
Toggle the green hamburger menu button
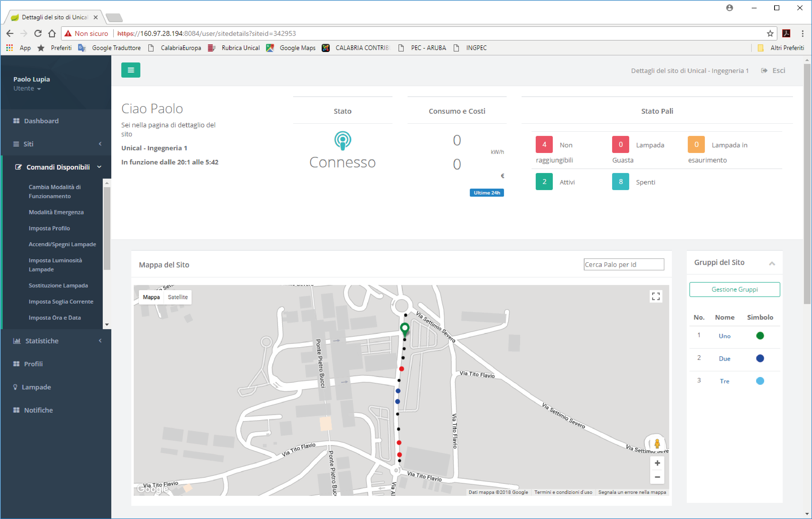pos(131,70)
